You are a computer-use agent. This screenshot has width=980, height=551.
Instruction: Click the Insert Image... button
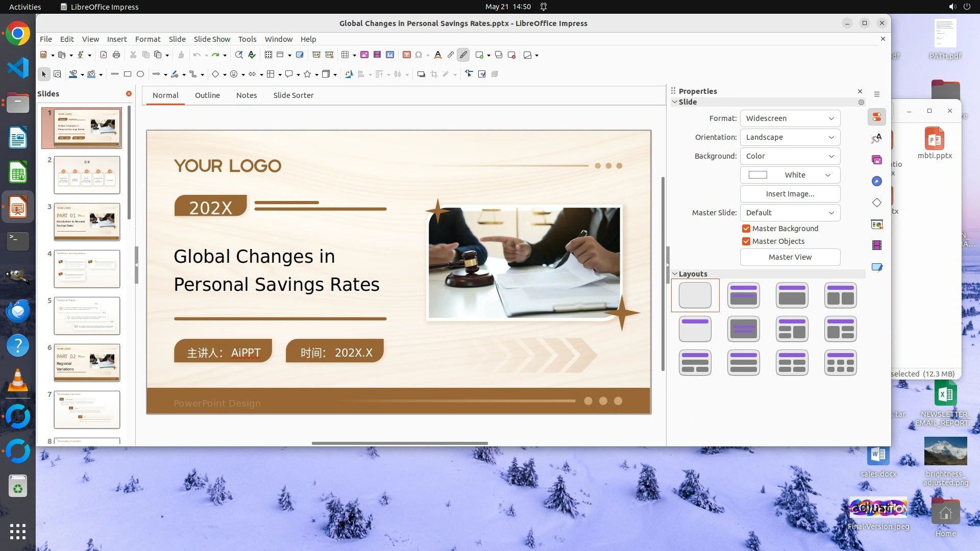(790, 194)
